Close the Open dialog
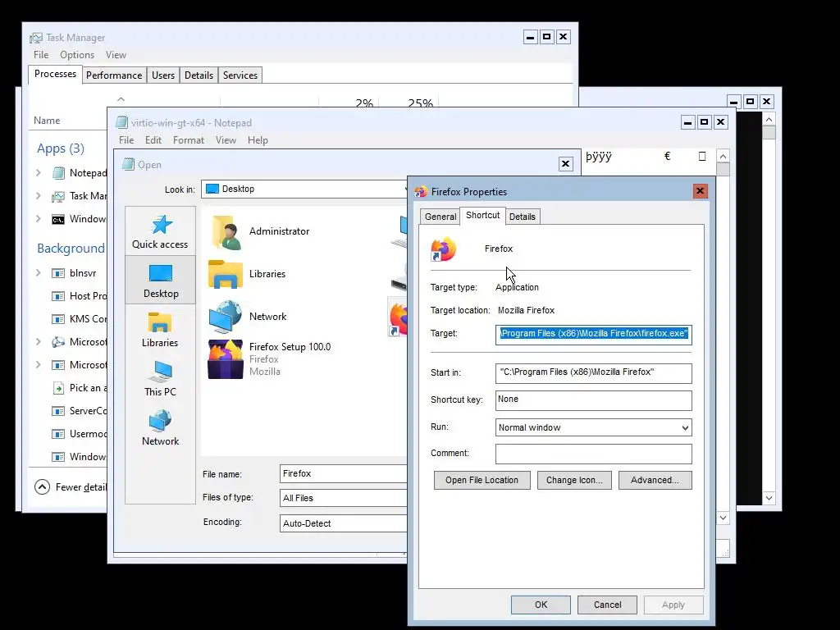 (x=566, y=164)
